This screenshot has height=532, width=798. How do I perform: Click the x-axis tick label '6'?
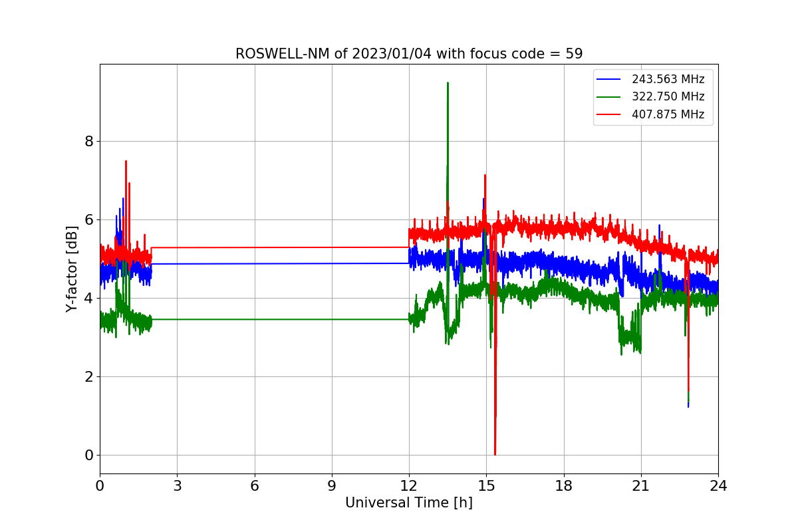pos(255,486)
